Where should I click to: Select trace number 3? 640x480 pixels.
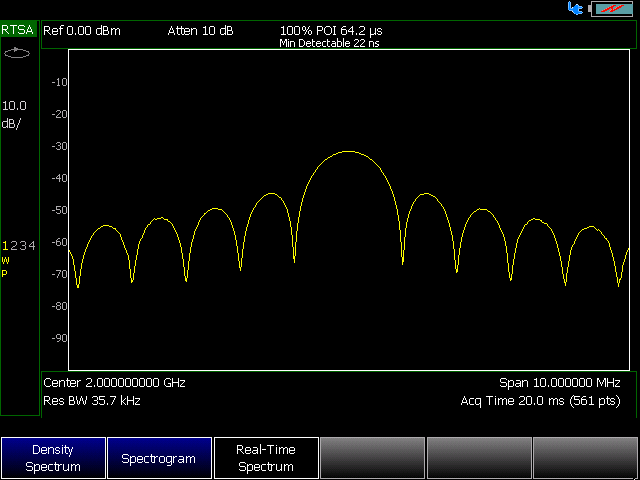point(23,246)
